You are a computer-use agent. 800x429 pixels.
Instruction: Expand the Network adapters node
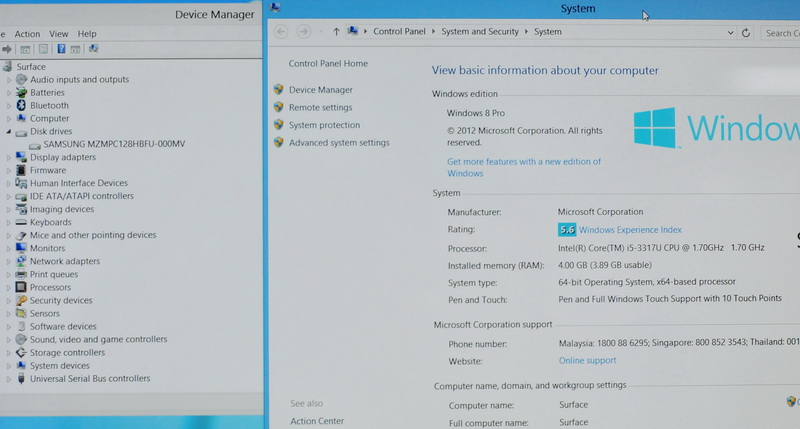pyautogui.click(x=8, y=262)
